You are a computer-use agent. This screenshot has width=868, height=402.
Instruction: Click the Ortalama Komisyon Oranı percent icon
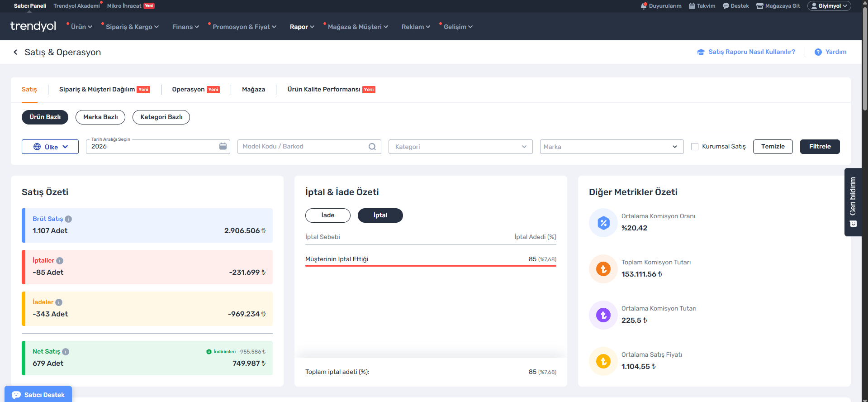click(603, 223)
